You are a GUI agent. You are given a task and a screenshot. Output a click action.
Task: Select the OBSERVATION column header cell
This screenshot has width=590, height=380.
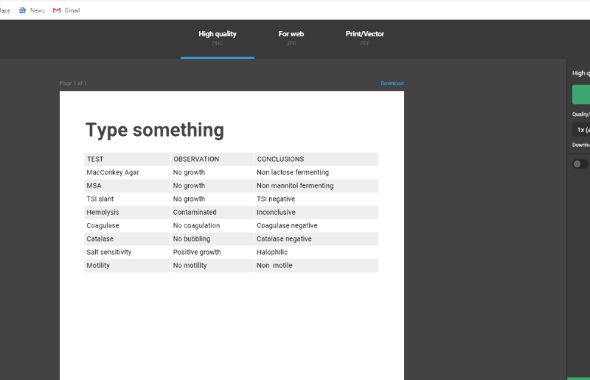(212, 159)
